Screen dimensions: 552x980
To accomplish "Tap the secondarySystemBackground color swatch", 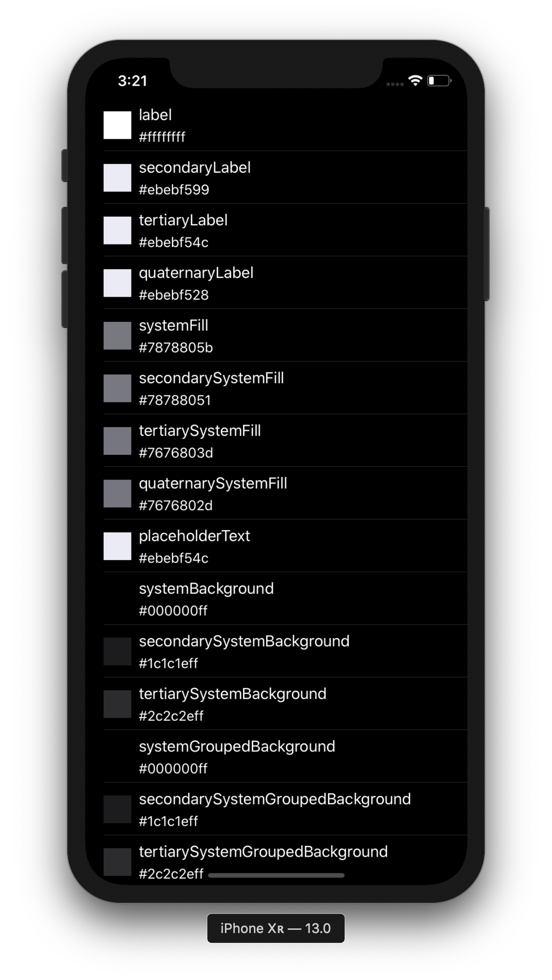I will pos(117,651).
